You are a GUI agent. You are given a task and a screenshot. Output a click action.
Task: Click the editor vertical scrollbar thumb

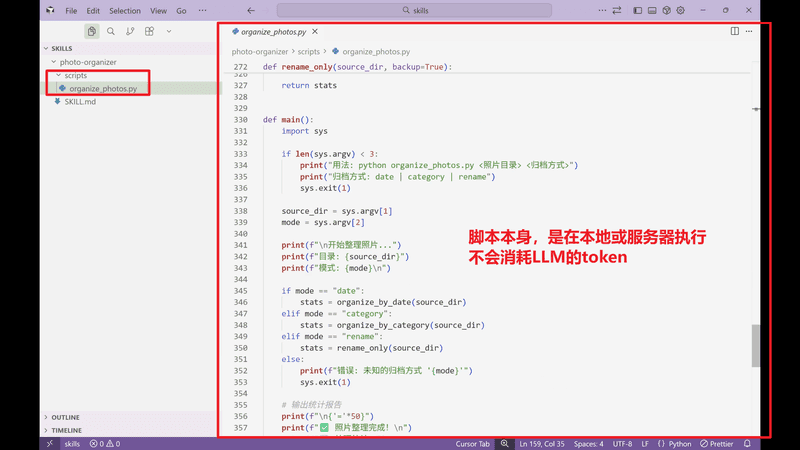pos(755,345)
